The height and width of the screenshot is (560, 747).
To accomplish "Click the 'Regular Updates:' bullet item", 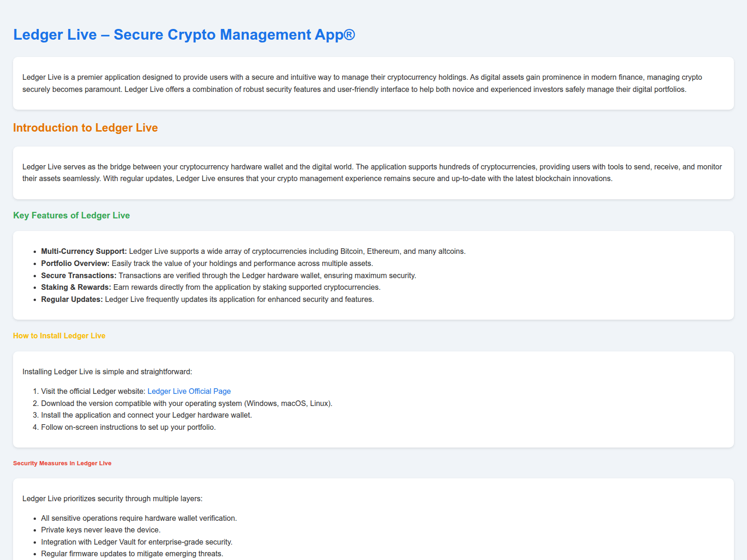I will coord(207,299).
